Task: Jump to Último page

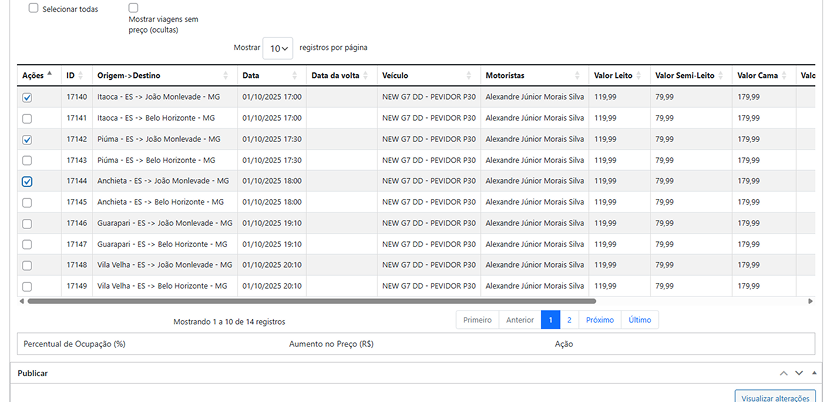Action: [639, 320]
